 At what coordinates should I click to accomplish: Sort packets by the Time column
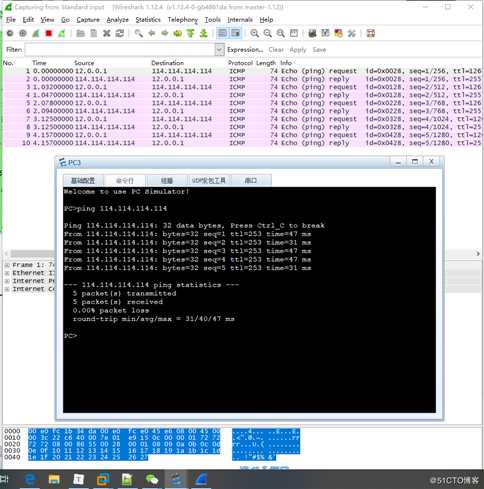coord(39,63)
